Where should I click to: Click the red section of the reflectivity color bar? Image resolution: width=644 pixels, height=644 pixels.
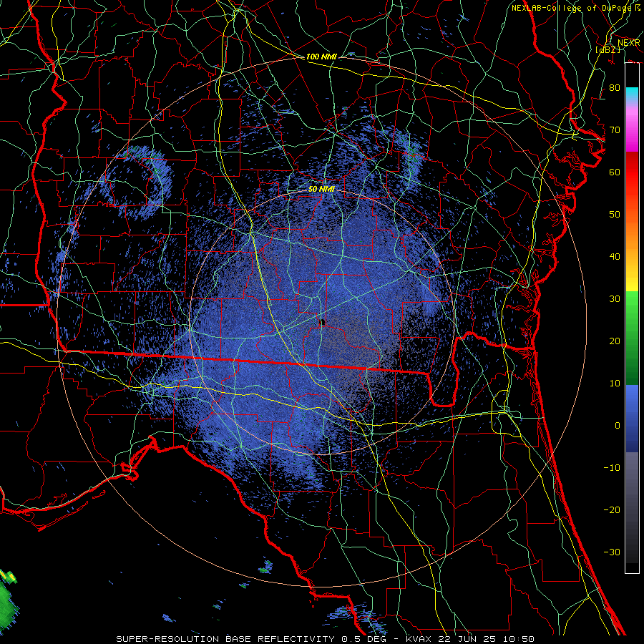[632, 172]
